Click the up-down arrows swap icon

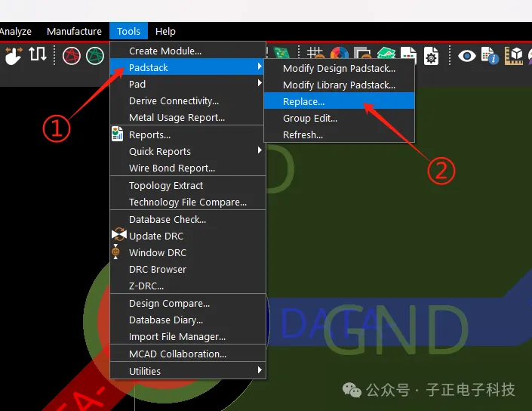pos(37,54)
